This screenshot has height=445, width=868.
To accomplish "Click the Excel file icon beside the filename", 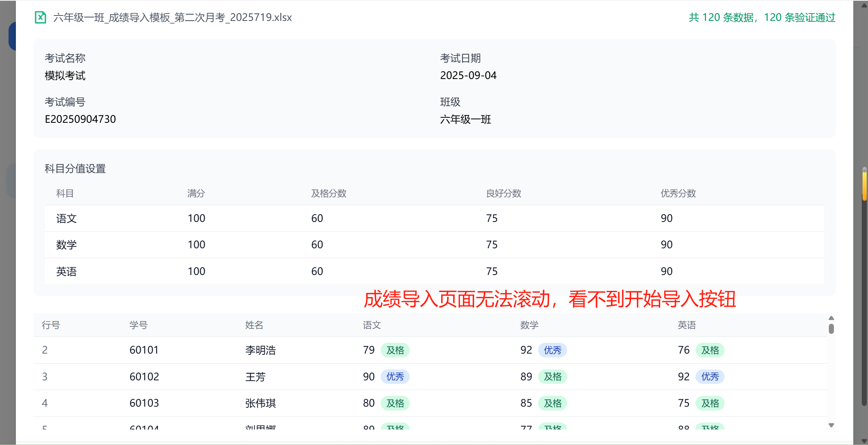I will click(x=40, y=17).
